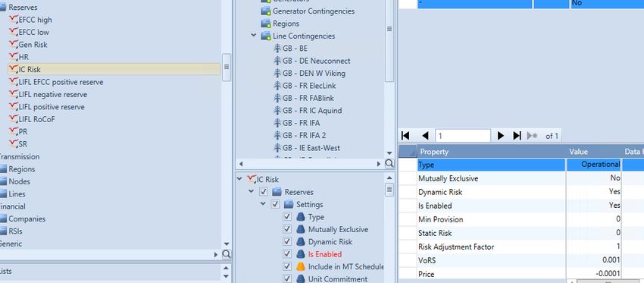644x283 pixels.
Task: Uncheck the Dynamic Risk checkbox
Action: [287, 241]
